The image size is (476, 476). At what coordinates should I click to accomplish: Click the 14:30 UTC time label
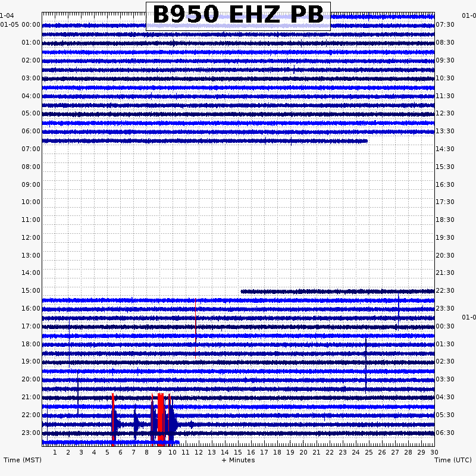445,149
